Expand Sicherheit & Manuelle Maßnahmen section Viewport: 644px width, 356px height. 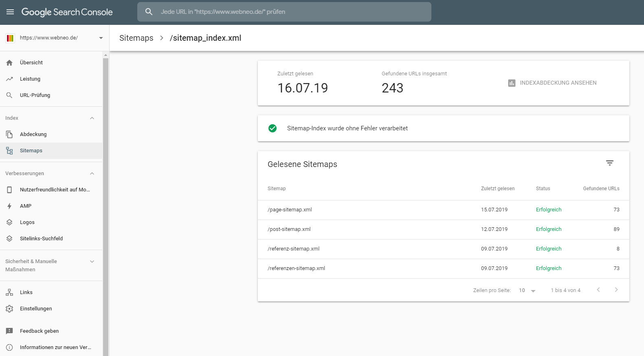(92, 262)
